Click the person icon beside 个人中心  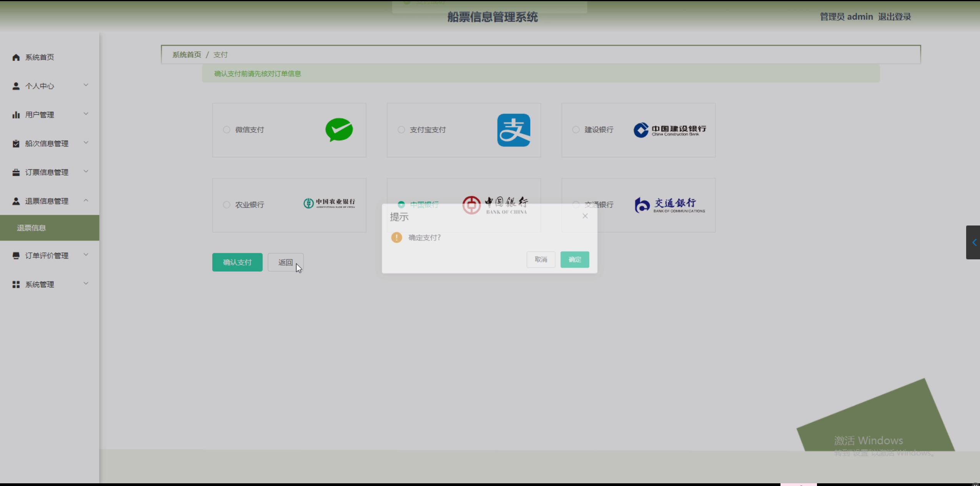click(16, 86)
